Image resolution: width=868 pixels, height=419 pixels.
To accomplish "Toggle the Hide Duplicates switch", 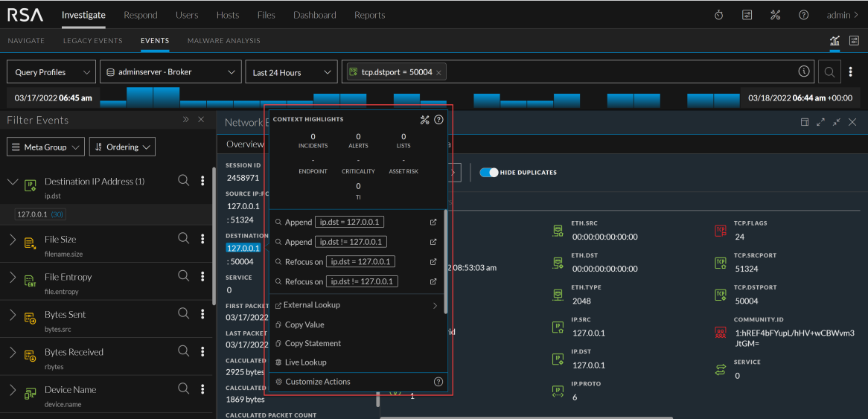I will (x=488, y=173).
